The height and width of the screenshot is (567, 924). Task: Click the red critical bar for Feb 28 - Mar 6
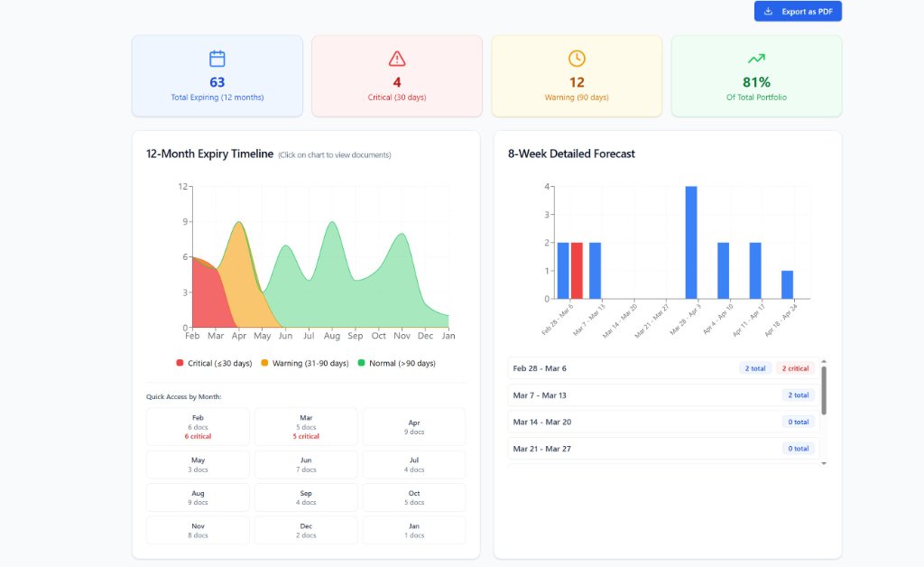point(577,271)
